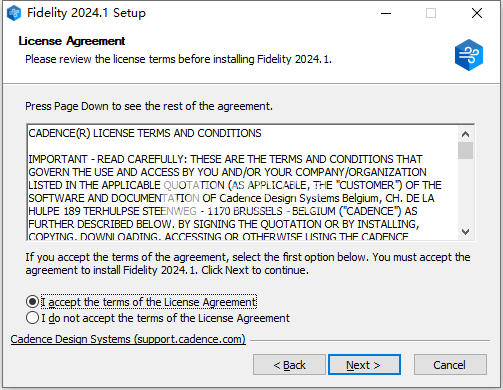The image size is (503, 390).
Task: Select I accept the terms radio button
Action: [x=32, y=302]
